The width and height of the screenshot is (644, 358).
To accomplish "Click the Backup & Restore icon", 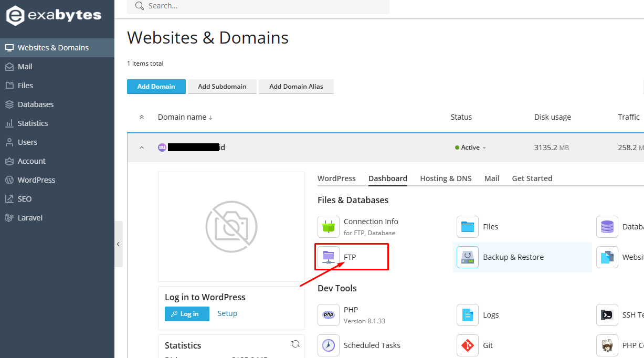I will tap(468, 257).
